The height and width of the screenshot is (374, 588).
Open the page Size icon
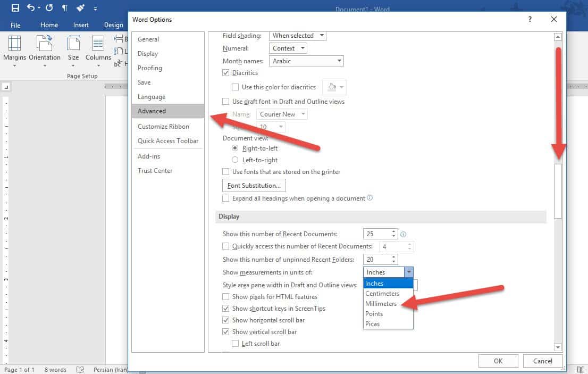(x=73, y=45)
